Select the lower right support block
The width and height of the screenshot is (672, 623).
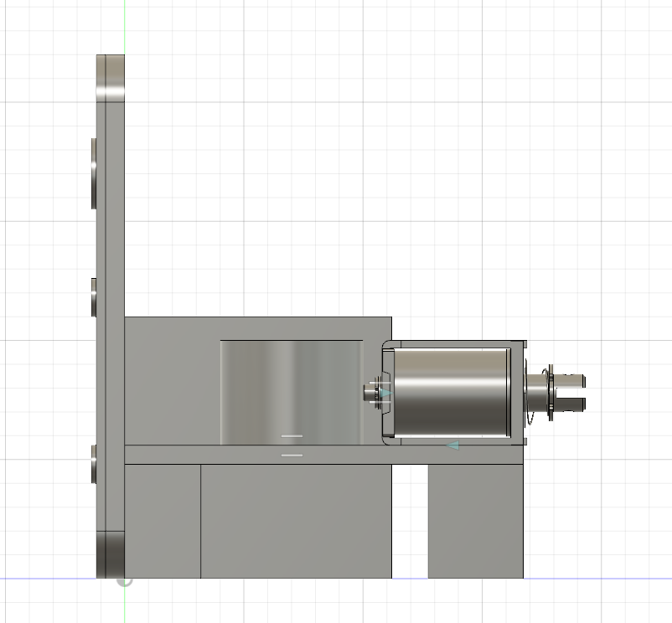pos(475,521)
